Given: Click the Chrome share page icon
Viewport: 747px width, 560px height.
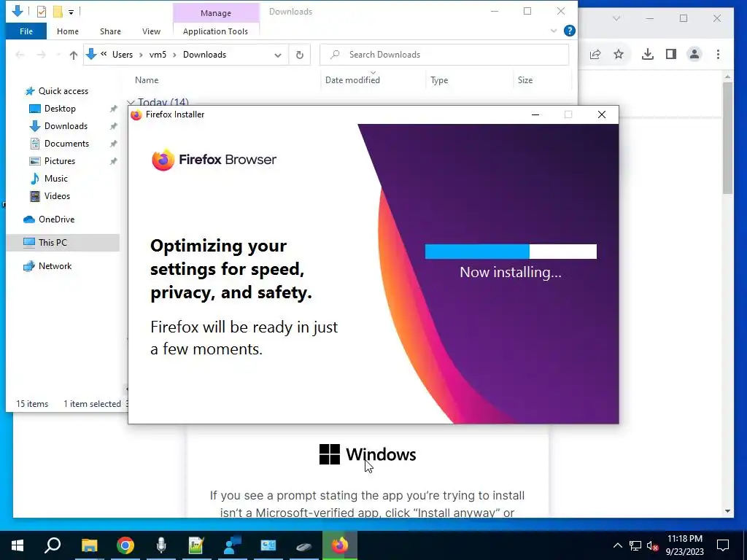Looking at the screenshot, I should coord(595,54).
